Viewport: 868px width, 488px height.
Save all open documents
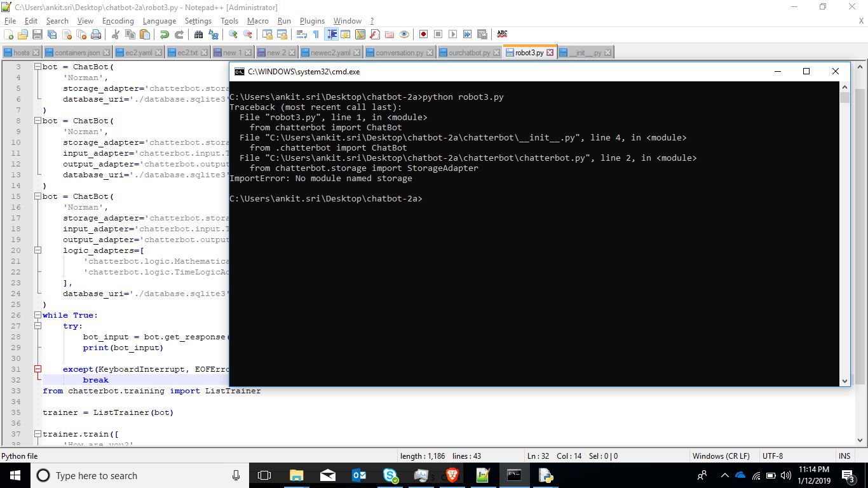tap(52, 34)
